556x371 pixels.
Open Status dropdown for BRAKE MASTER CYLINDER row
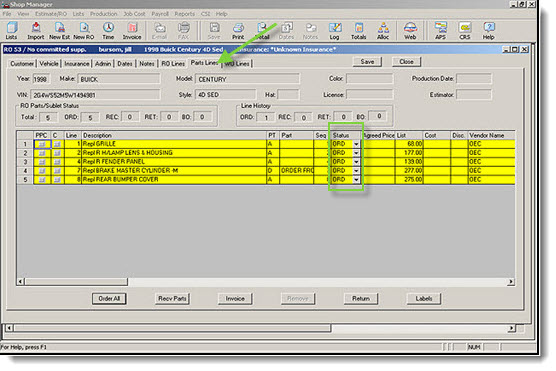pos(356,171)
